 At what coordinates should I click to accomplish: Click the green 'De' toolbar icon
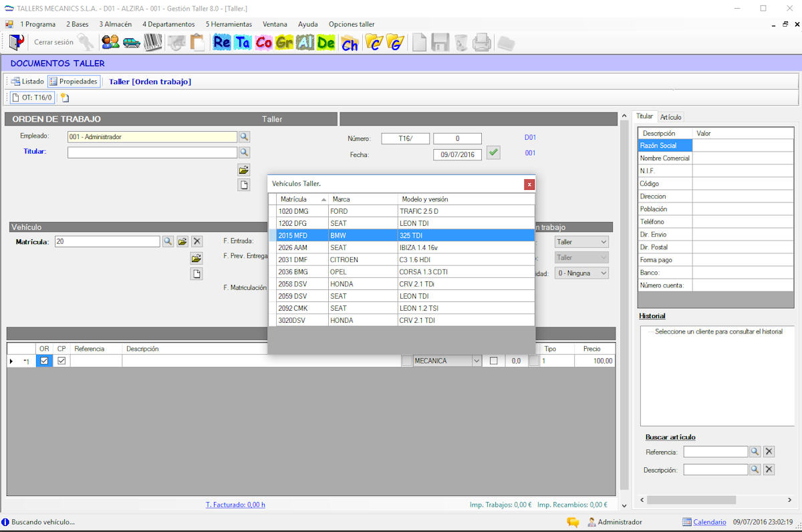(x=326, y=42)
